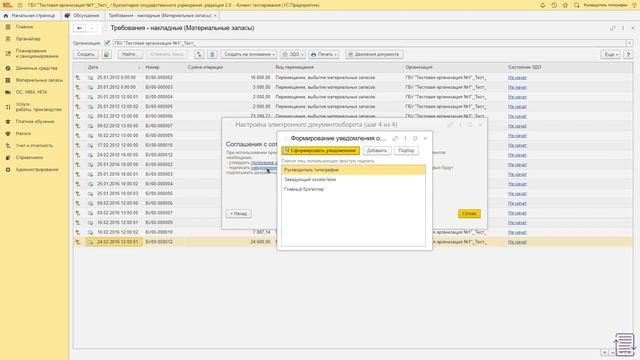Switch to the Обсуждения tab
The height and width of the screenshot is (360, 640).
click(83, 16)
